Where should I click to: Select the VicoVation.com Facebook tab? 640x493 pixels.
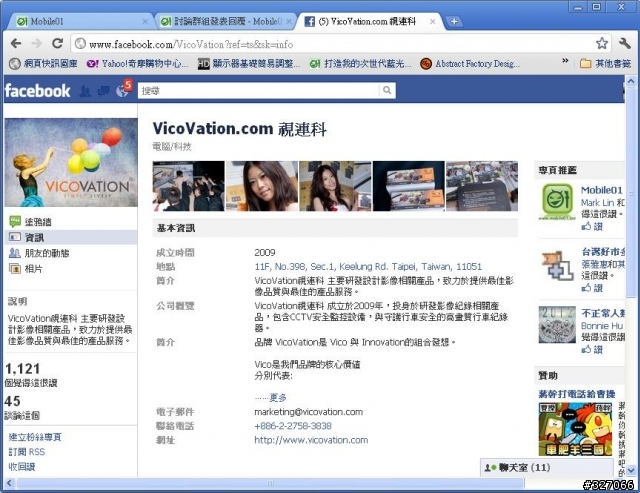[367, 21]
